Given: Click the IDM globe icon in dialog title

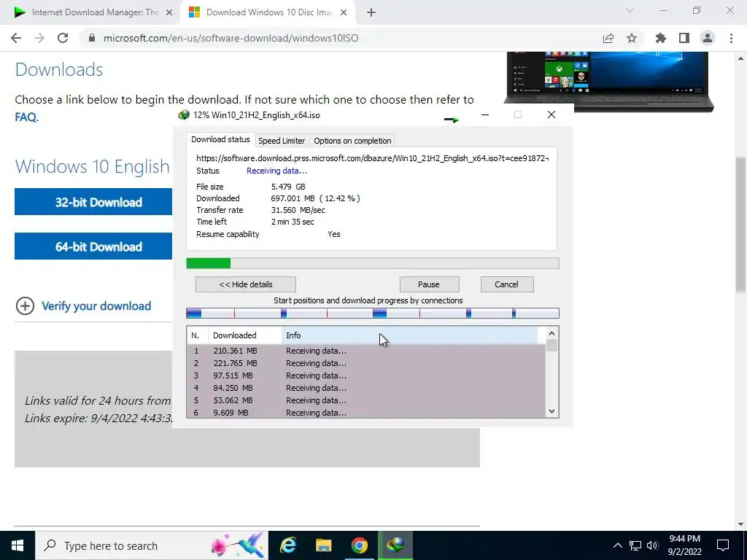Looking at the screenshot, I should click(x=183, y=114).
